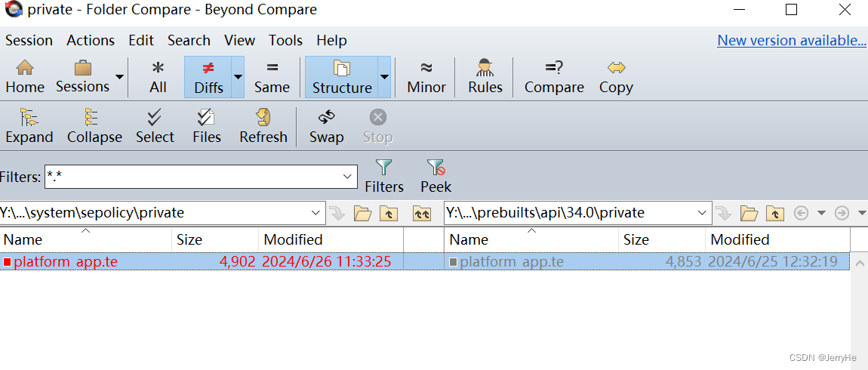Viewport: 868px width, 370px height.
Task: Navigate forward in folder history
Action: (x=842, y=213)
